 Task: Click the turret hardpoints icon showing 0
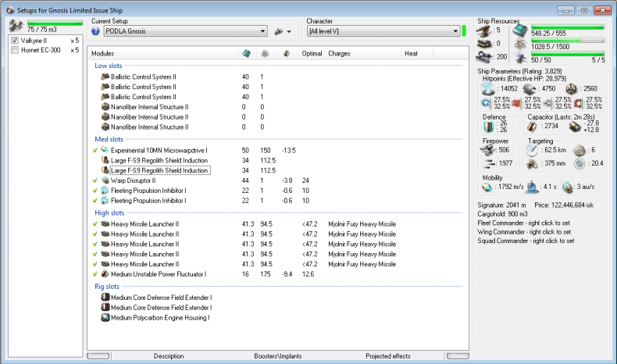[x=483, y=44]
